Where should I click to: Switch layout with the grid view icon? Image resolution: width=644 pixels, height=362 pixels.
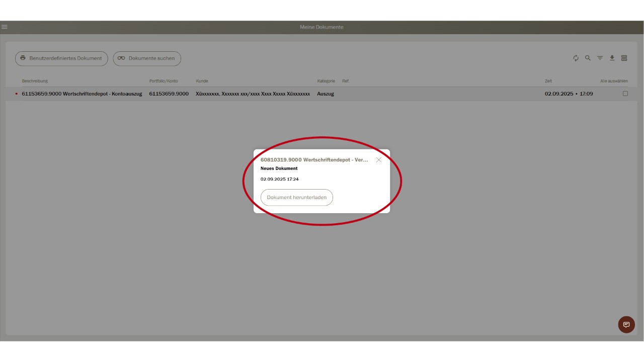624,58
